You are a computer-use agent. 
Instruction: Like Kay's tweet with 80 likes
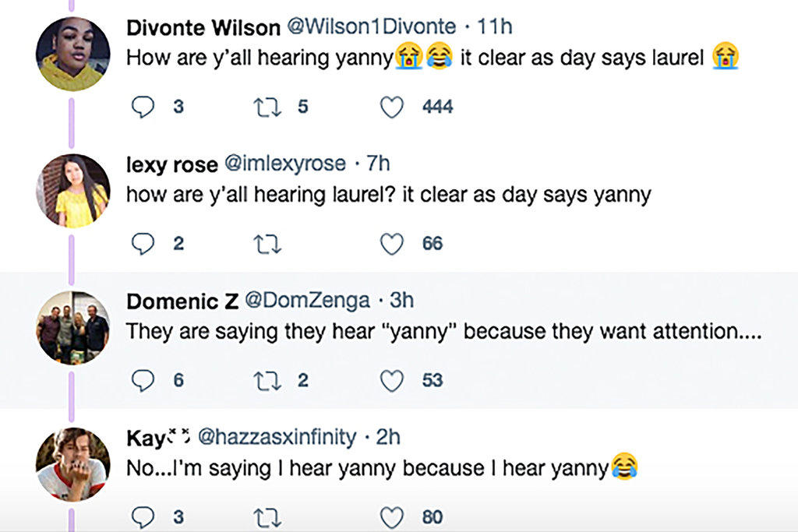[x=391, y=516]
